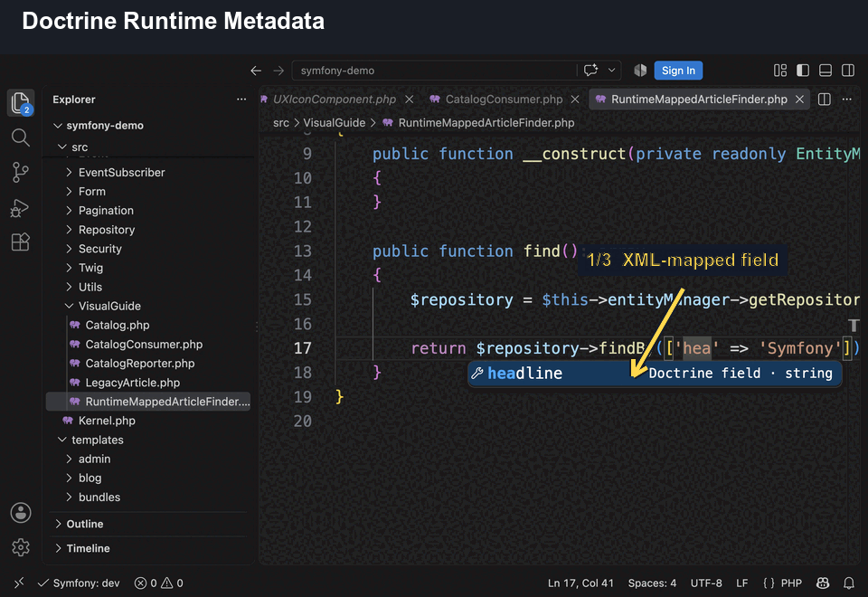Open Kernel.php file
The width and height of the screenshot is (868, 597).
[107, 421]
